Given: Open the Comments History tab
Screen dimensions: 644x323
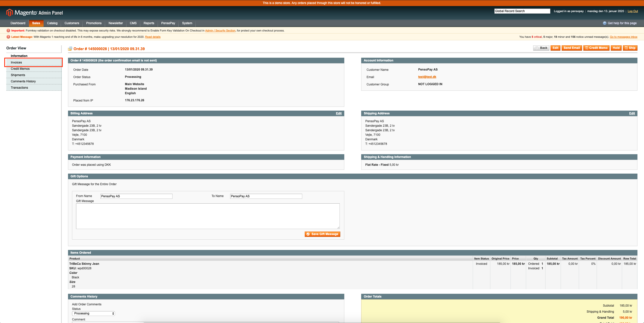Looking at the screenshot, I should [x=34, y=81].
